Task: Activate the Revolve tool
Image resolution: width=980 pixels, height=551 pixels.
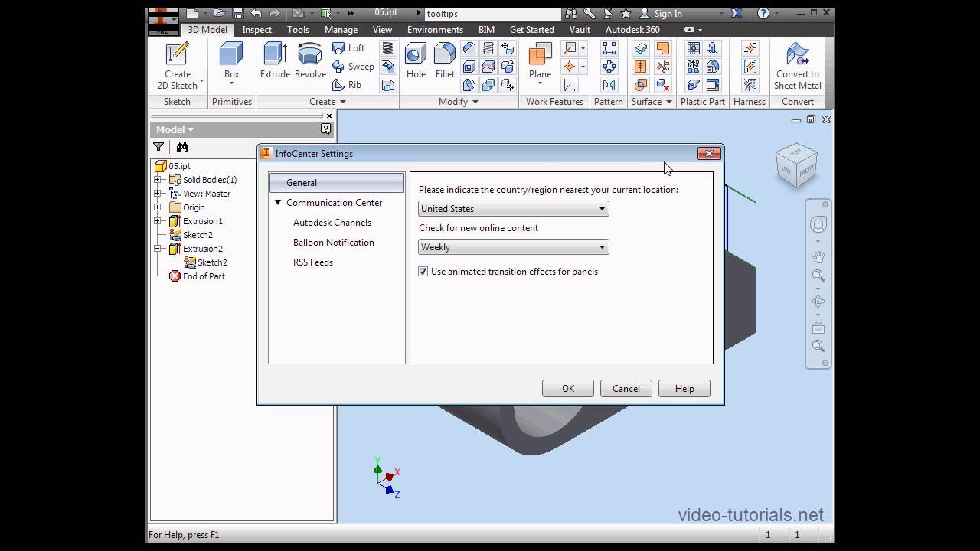Action: pos(310,61)
